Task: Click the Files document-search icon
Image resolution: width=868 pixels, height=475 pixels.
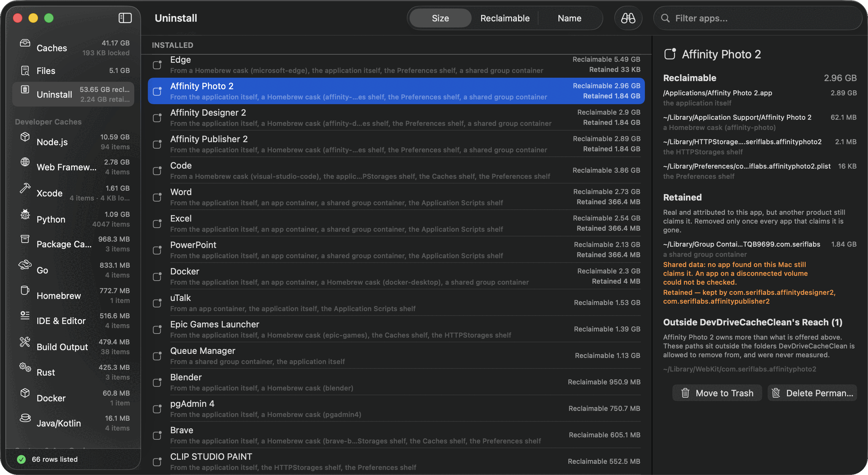Action: point(25,71)
